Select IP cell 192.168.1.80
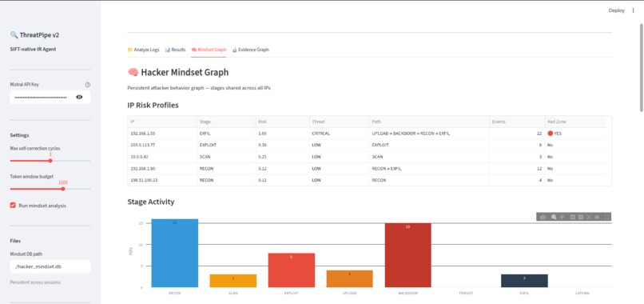 pyautogui.click(x=162, y=168)
